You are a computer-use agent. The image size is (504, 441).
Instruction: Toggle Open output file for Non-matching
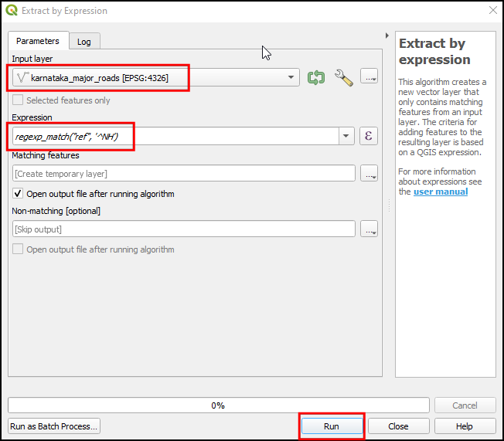point(18,249)
